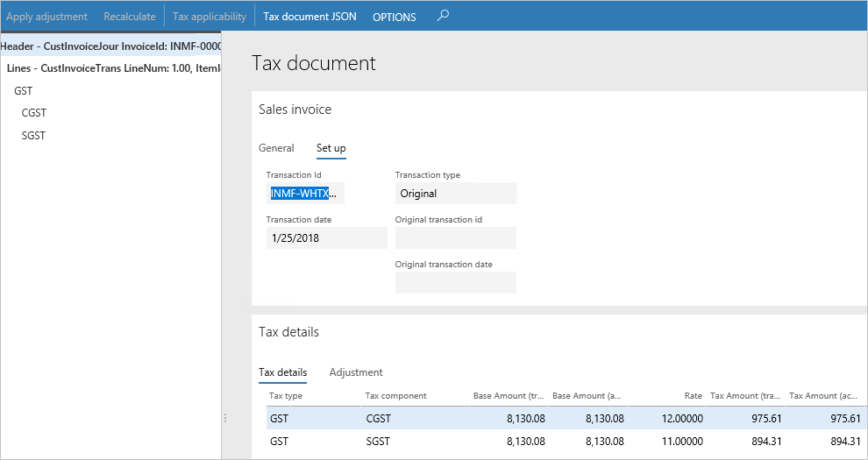868x460 pixels.
Task: Select CGST in the left tree
Action: (33, 113)
